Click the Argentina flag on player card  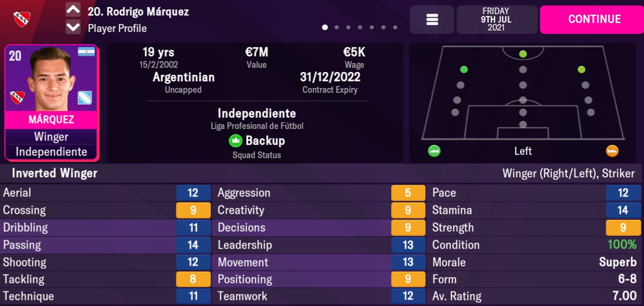(86, 52)
